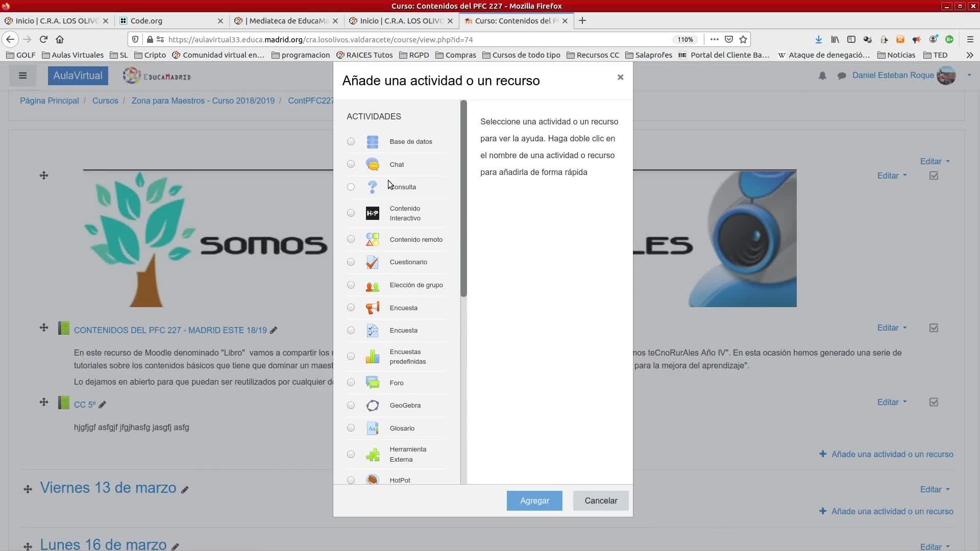Click the Foro speech bubbles icon
The image size is (980, 551).
[372, 383]
